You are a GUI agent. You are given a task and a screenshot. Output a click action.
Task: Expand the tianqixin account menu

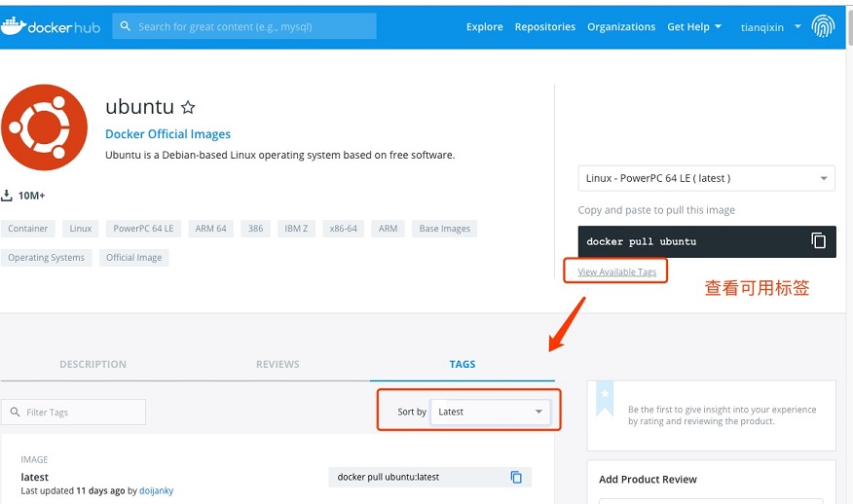[x=770, y=26]
